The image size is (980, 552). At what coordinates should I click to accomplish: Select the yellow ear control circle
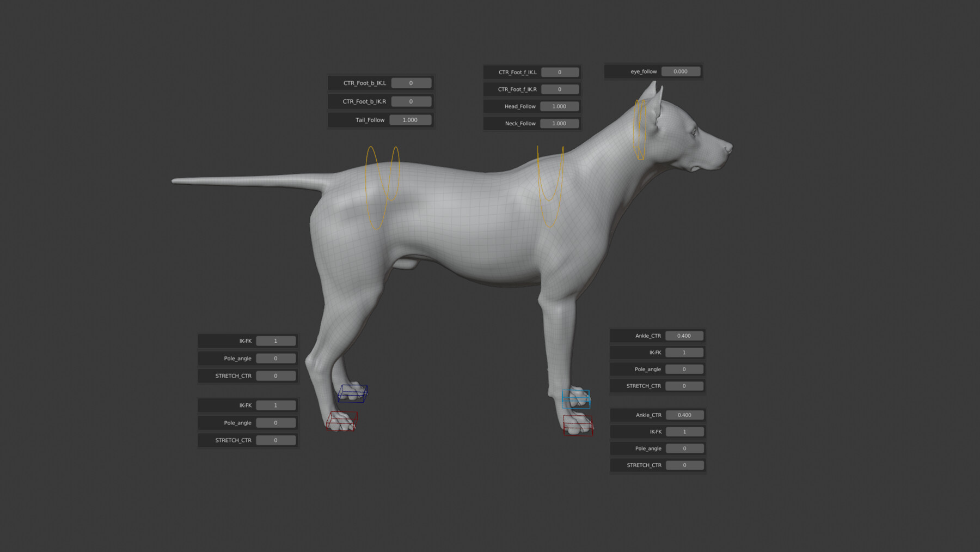pyautogui.click(x=640, y=128)
